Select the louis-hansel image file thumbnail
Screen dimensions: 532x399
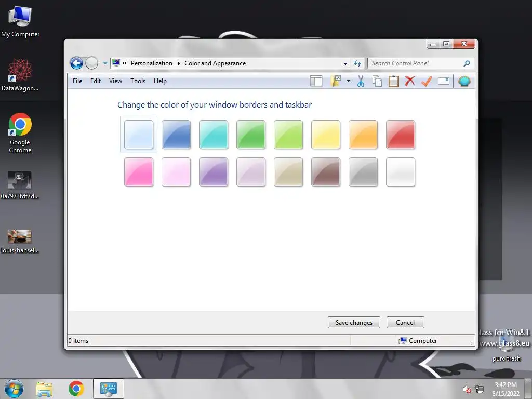[x=20, y=242]
